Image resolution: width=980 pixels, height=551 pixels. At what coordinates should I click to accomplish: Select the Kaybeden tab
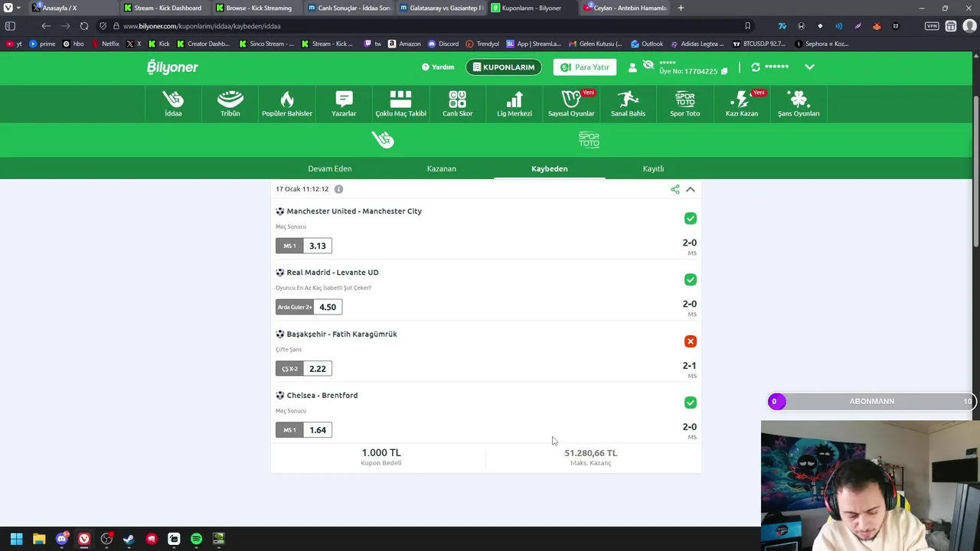coord(550,168)
